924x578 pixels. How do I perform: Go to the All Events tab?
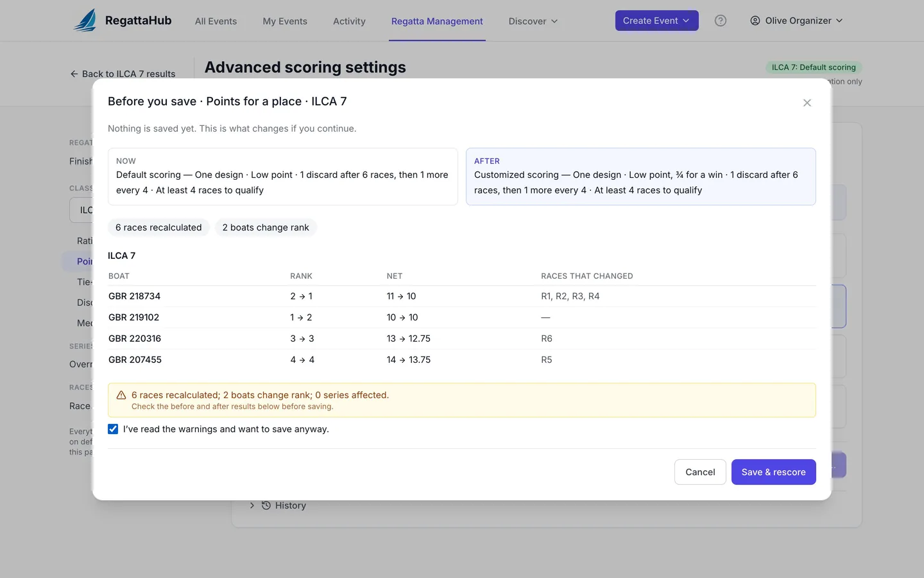pyautogui.click(x=216, y=21)
